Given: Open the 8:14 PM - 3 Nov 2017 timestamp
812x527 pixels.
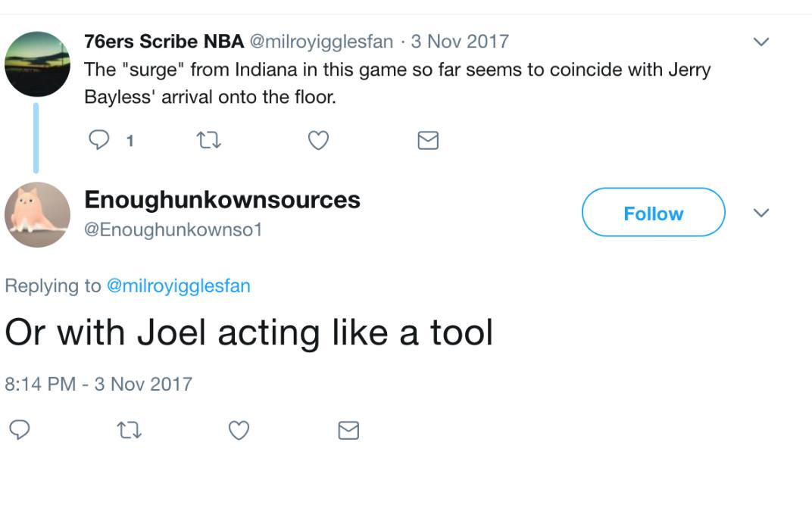Looking at the screenshot, I should tap(98, 383).
